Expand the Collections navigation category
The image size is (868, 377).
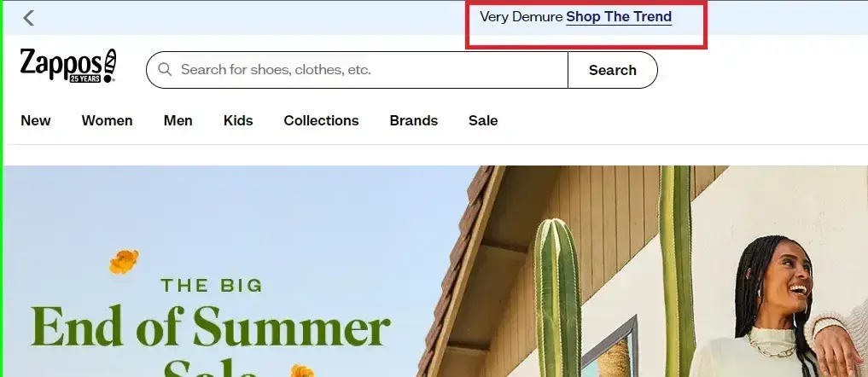click(x=321, y=120)
